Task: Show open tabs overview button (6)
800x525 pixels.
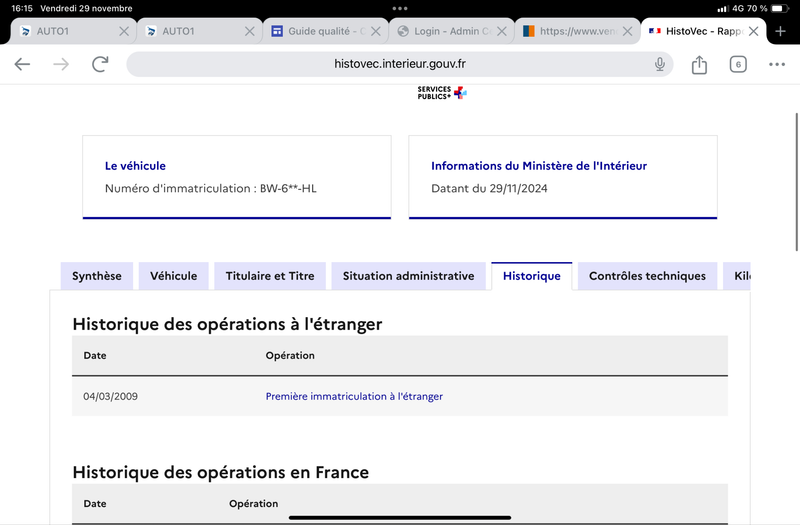Action: pyautogui.click(x=738, y=64)
